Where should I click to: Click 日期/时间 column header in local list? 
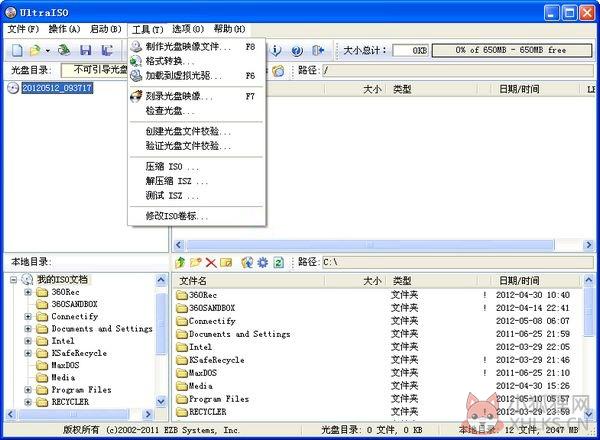(536, 281)
